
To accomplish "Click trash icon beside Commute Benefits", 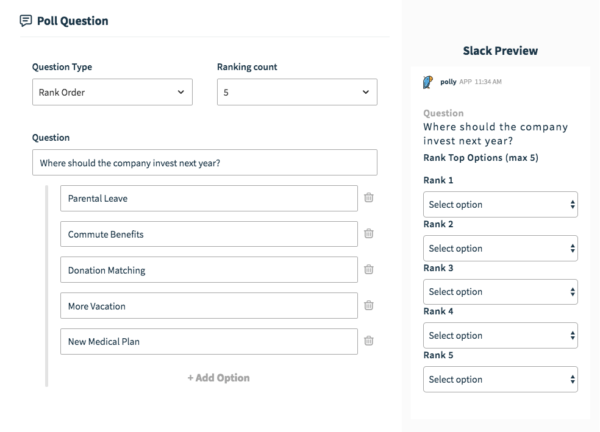I will [x=368, y=234].
